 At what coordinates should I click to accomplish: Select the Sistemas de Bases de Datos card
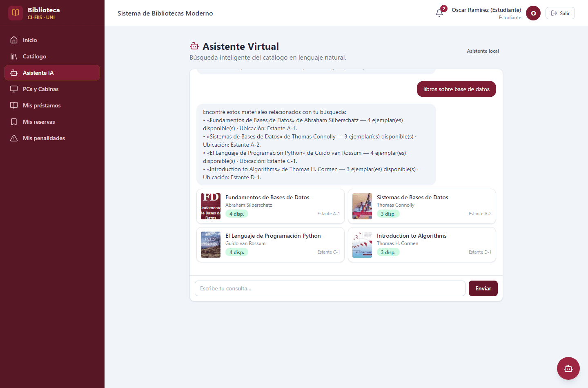click(x=422, y=206)
